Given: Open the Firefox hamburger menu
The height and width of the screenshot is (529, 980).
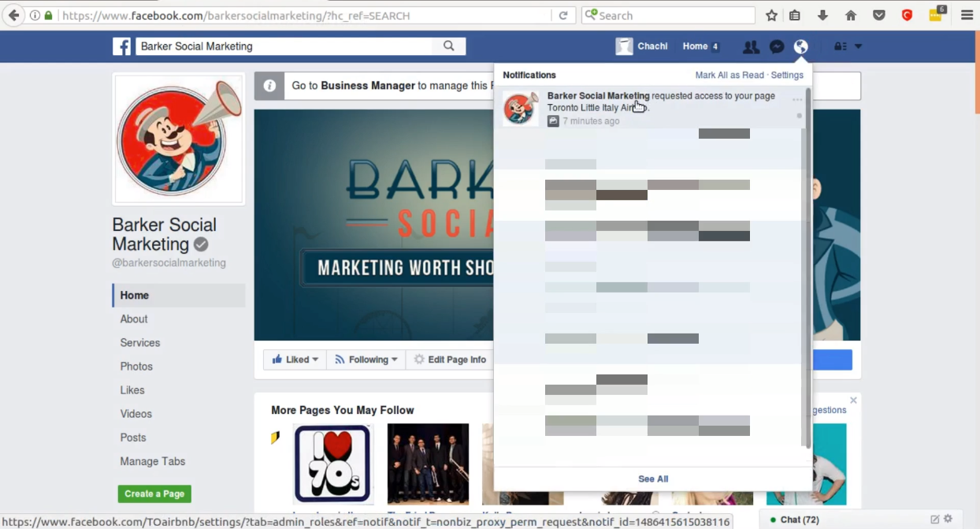Looking at the screenshot, I should coord(967,15).
